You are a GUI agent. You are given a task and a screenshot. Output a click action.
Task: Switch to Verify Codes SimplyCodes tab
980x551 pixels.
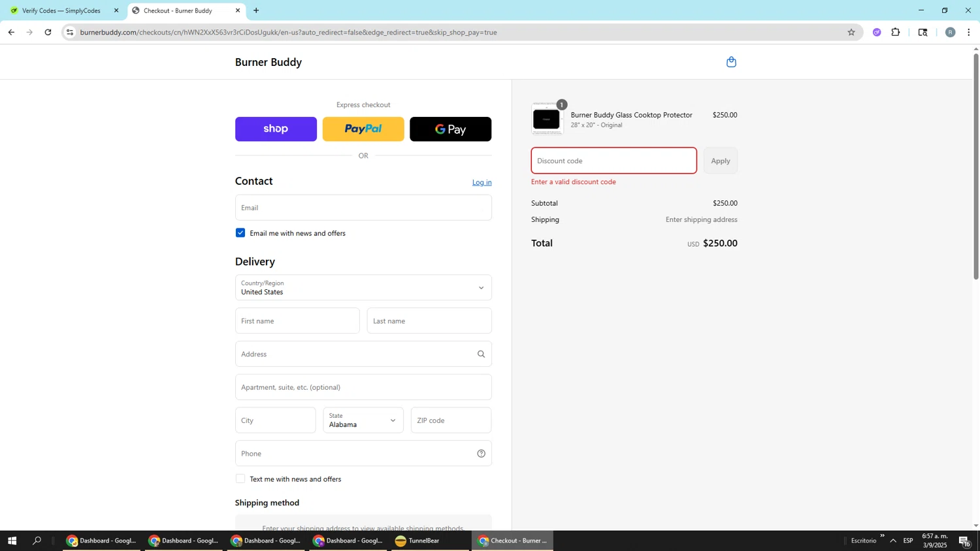(x=61, y=10)
